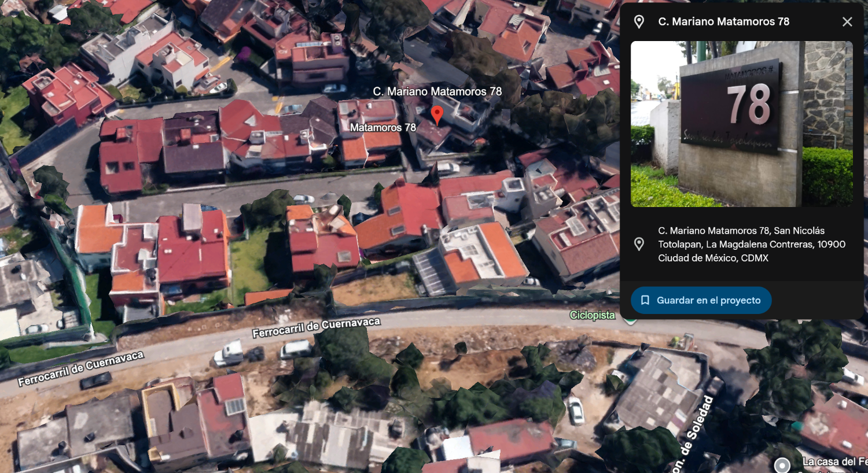Click the panel title C. Mariano Matamoros 78
This screenshot has width=868, height=473.
click(723, 22)
